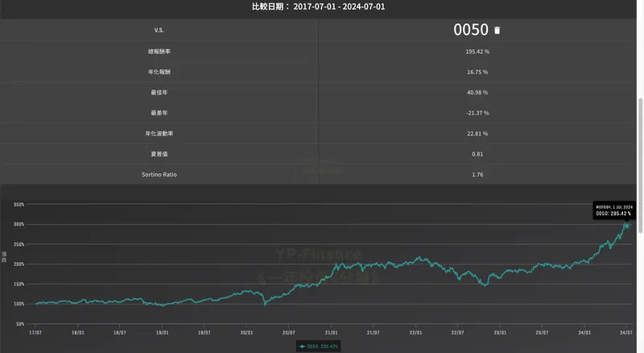Click the 21/01 x-axis label
Screen dimensions: 644x353
tap(331, 332)
